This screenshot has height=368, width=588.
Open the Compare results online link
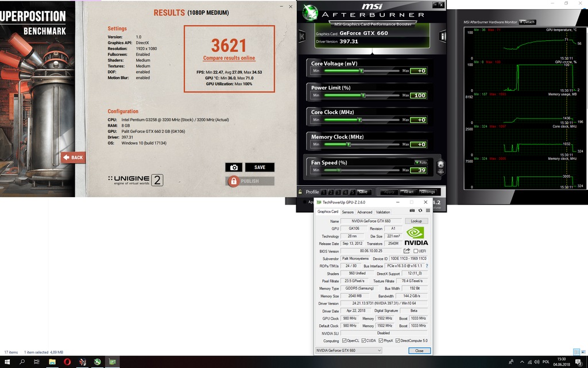coord(229,58)
